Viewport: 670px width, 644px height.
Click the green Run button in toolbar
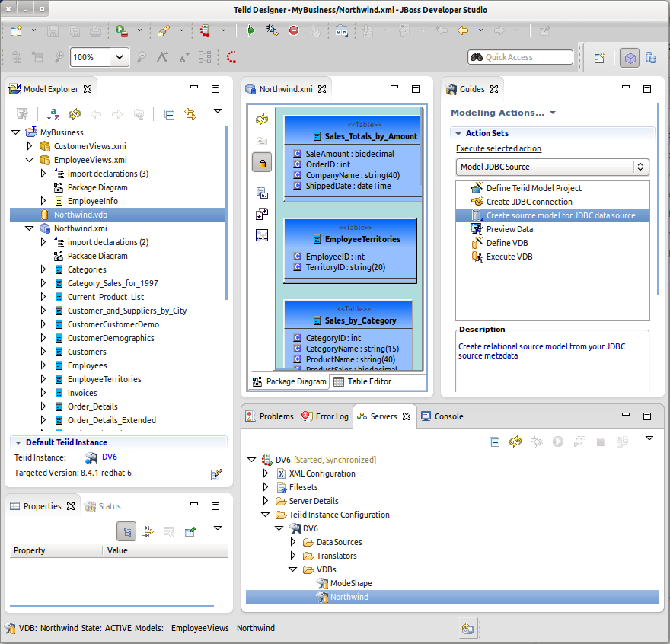pos(250,30)
